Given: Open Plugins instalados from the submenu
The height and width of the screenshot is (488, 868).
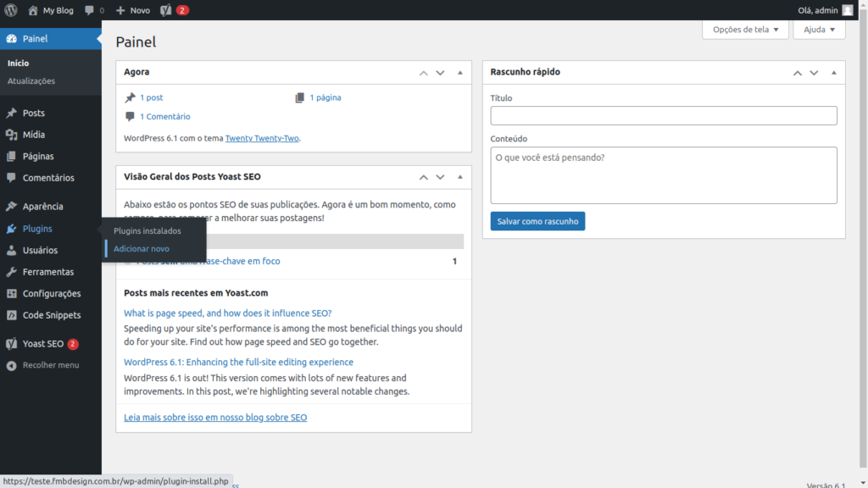Looking at the screenshot, I should [x=147, y=230].
